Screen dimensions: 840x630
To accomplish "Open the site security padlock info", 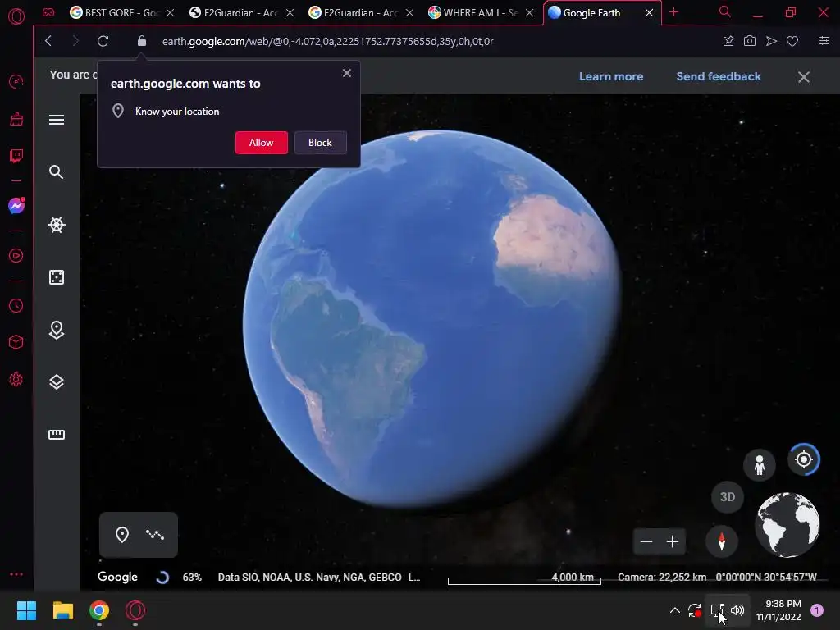I will point(141,41).
